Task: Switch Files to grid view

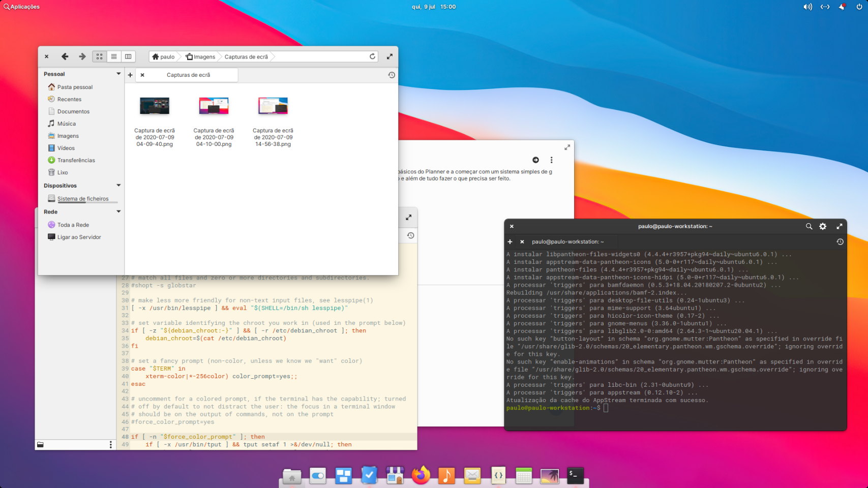Action: 100,56
